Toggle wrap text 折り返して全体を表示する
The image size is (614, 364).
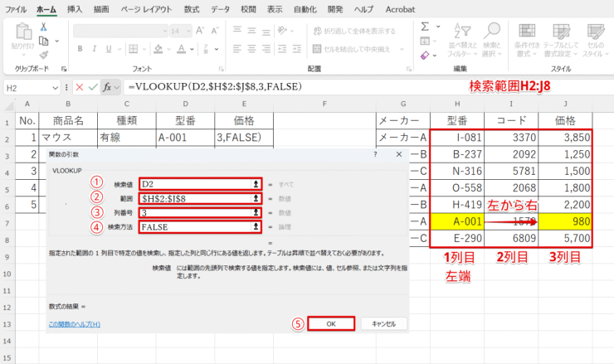click(354, 31)
